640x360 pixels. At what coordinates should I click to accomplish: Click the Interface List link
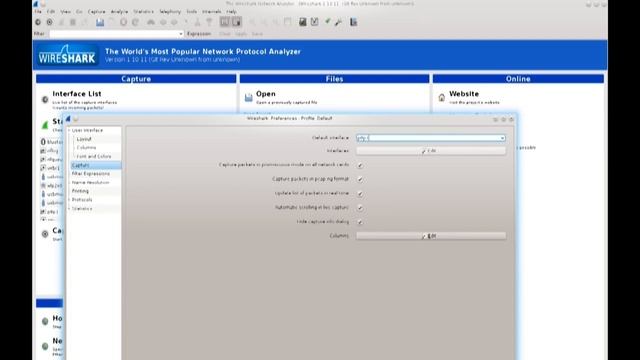click(77, 94)
